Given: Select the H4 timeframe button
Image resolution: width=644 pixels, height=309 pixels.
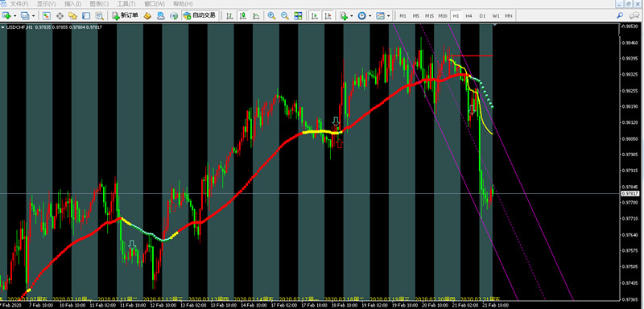Looking at the screenshot, I should pyautogui.click(x=469, y=15).
